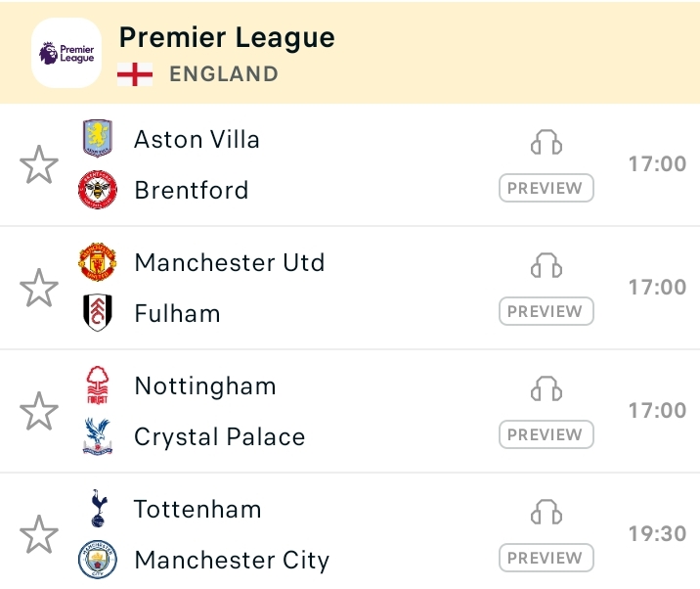Star the Manchester Utd vs Fulham match

[x=39, y=288]
